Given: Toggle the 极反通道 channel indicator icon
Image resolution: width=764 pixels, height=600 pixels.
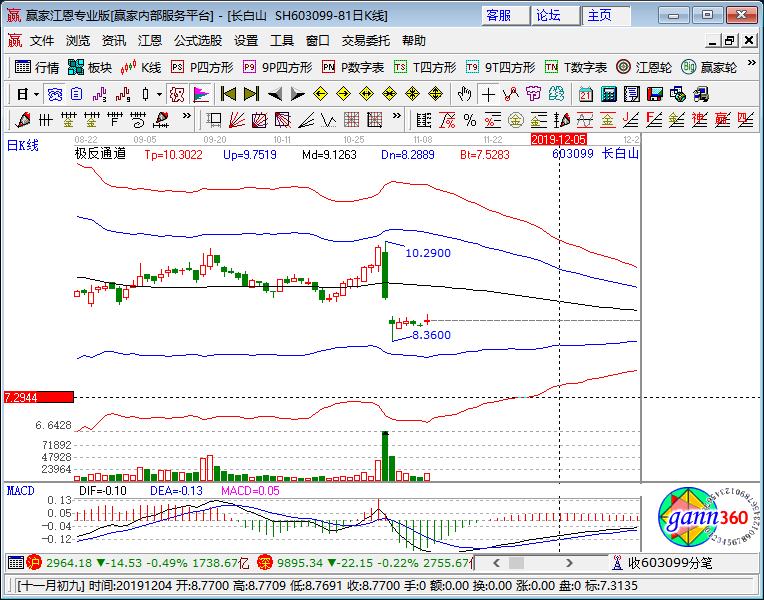Looking at the screenshot, I should point(176,94).
